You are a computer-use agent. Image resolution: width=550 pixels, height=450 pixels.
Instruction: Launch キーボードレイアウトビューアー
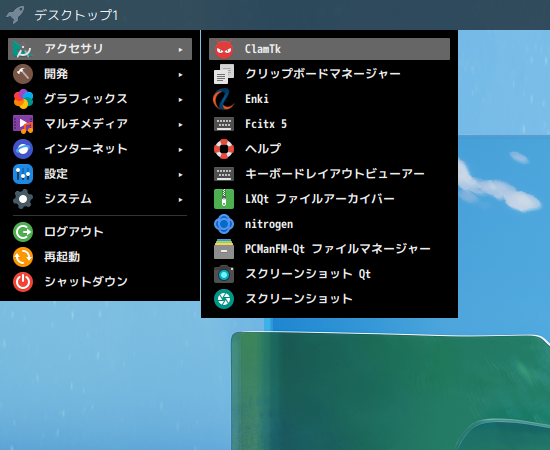pyautogui.click(x=329, y=174)
